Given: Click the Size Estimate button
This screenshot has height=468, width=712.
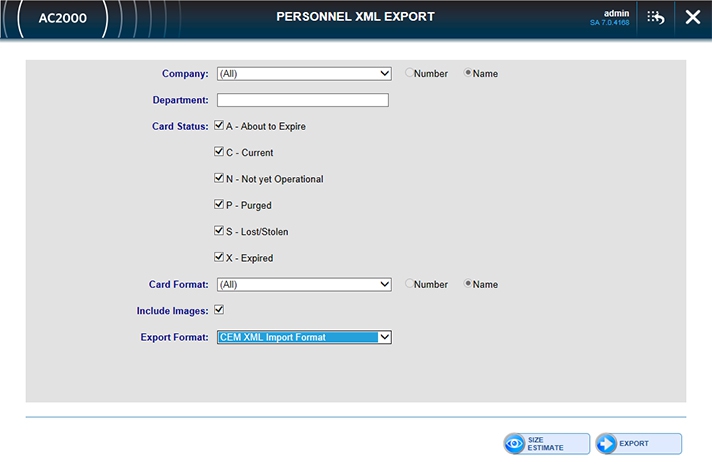Looking at the screenshot, I should point(547,443).
